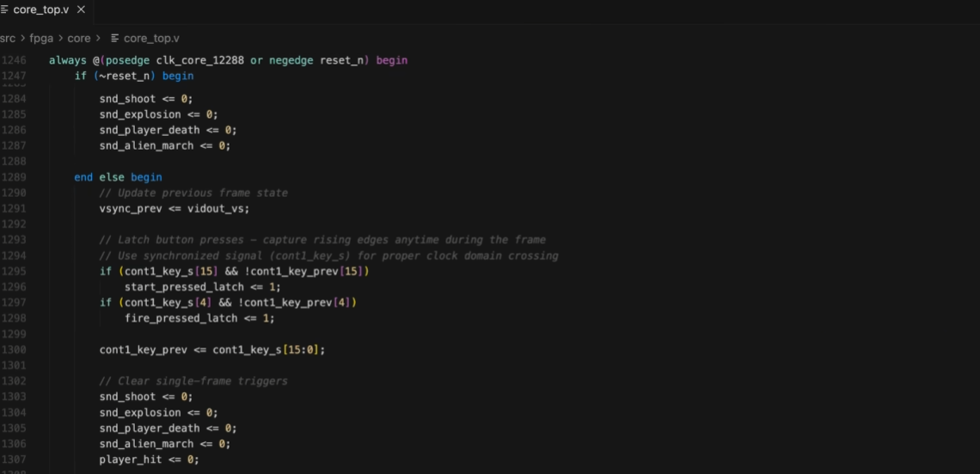Click 'fire_pressed_latch <= 1;' line
The height and width of the screenshot is (474, 980).
[x=199, y=318]
